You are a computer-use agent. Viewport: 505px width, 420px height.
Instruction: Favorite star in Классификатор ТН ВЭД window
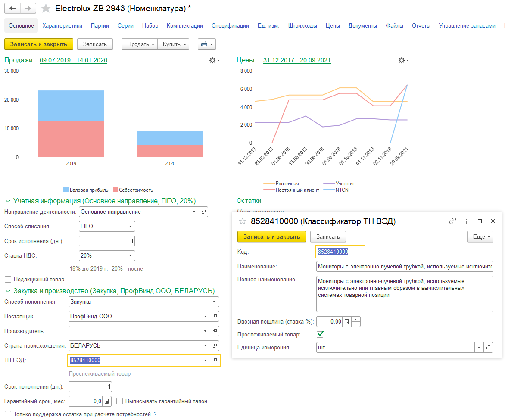(x=243, y=221)
